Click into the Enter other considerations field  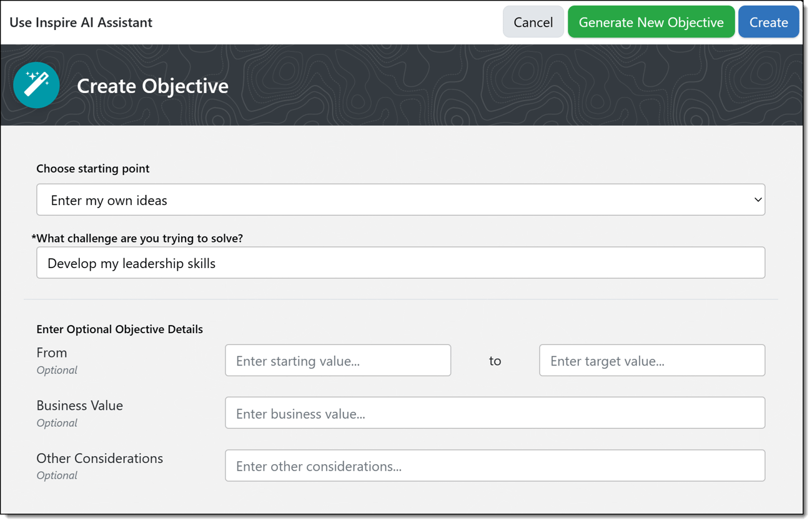click(x=495, y=466)
